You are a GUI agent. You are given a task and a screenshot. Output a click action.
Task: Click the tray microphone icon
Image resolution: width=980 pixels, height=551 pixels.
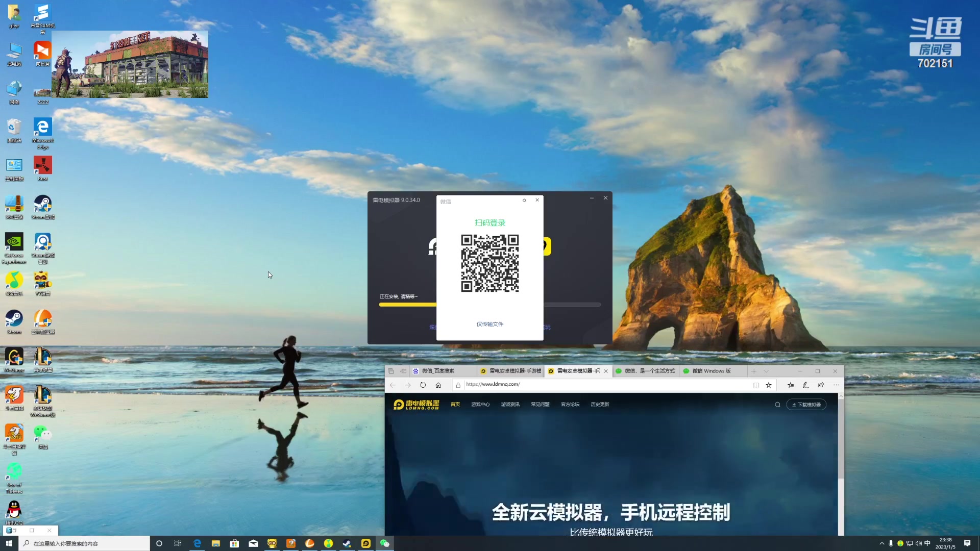pos(891,543)
